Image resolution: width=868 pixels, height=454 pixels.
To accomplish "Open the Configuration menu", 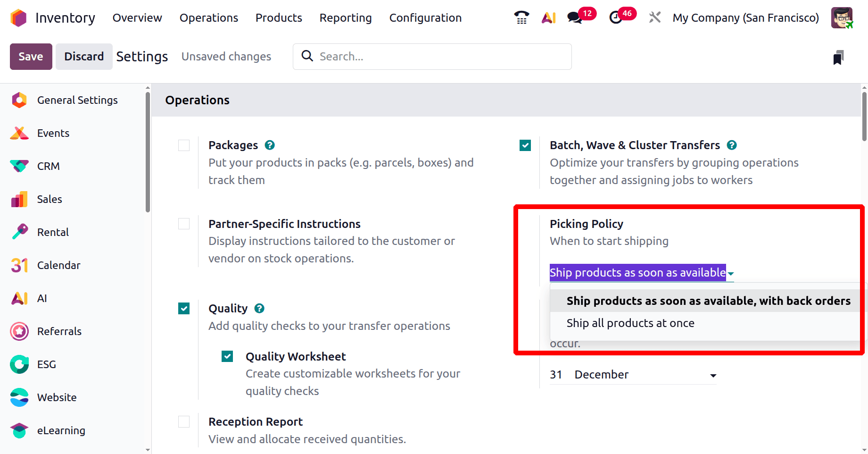I will pos(425,18).
